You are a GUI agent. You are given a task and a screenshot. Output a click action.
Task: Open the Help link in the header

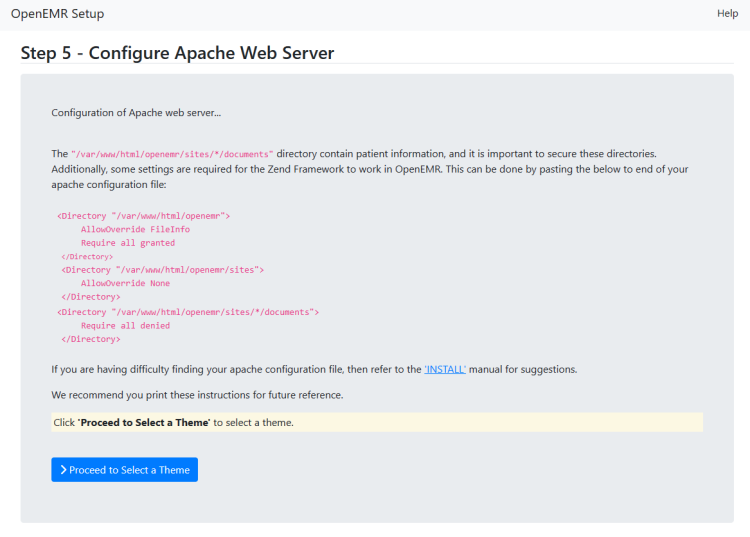[727, 13]
